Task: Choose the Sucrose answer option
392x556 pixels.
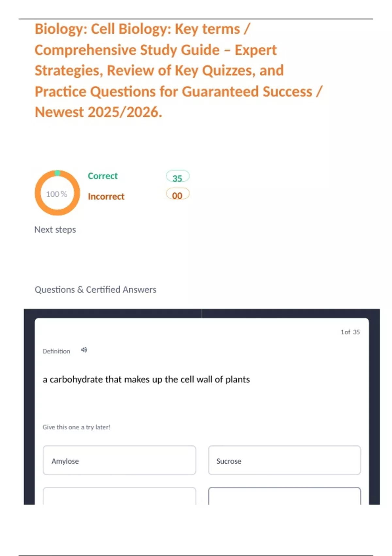Action: click(284, 460)
